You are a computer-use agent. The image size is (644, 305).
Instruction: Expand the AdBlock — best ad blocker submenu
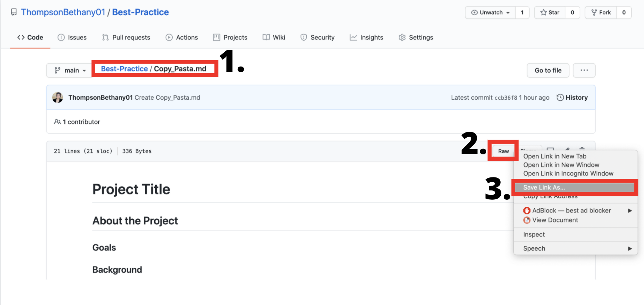pyautogui.click(x=576, y=211)
